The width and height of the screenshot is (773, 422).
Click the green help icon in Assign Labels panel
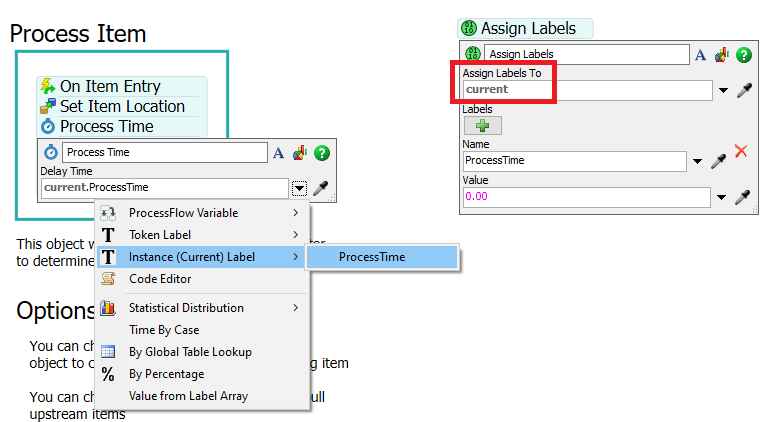744,55
